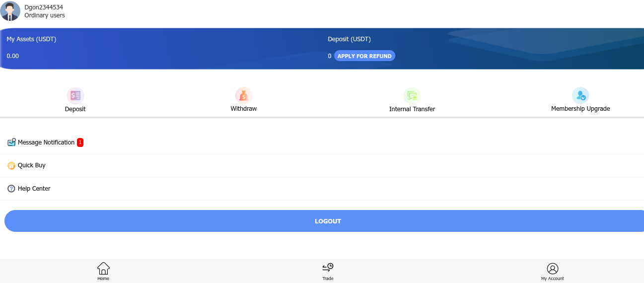Screen dimensions: 644x283
Task: Click the user avatar picture
Action: 10,11
